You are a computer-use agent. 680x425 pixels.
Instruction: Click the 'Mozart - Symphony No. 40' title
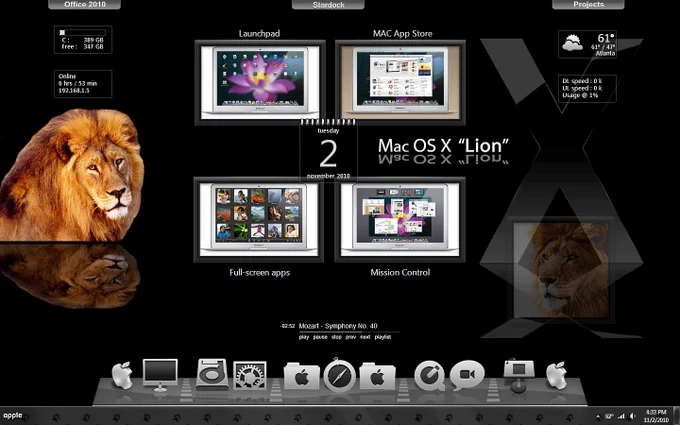coord(338,326)
